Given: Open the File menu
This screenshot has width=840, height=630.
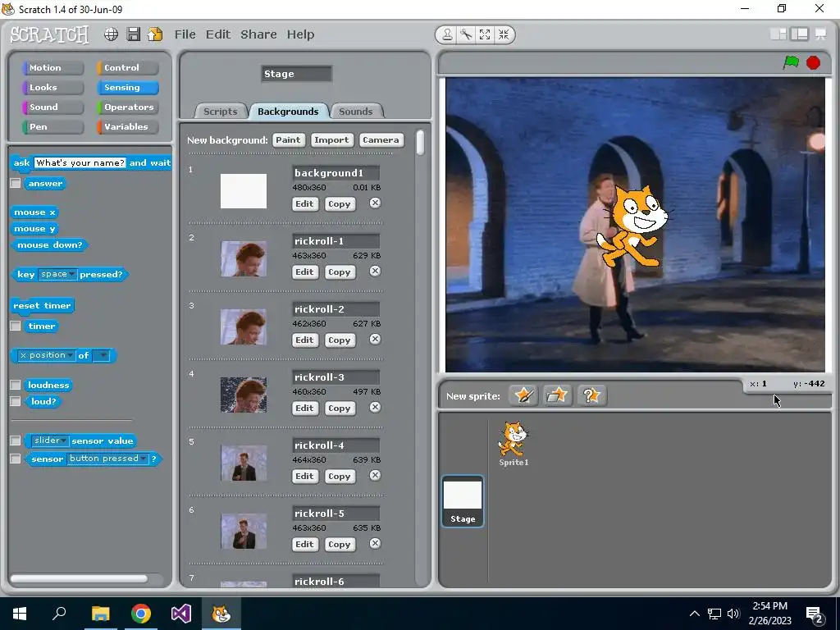Looking at the screenshot, I should click(185, 34).
